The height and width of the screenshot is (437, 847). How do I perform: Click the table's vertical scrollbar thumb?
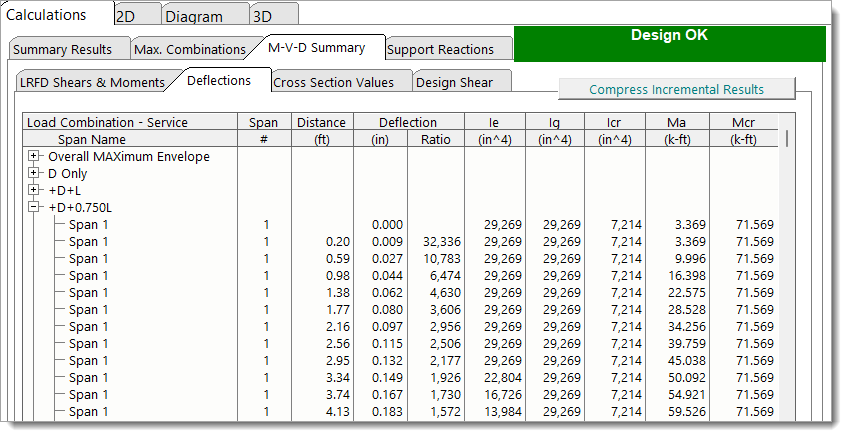point(787,138)
